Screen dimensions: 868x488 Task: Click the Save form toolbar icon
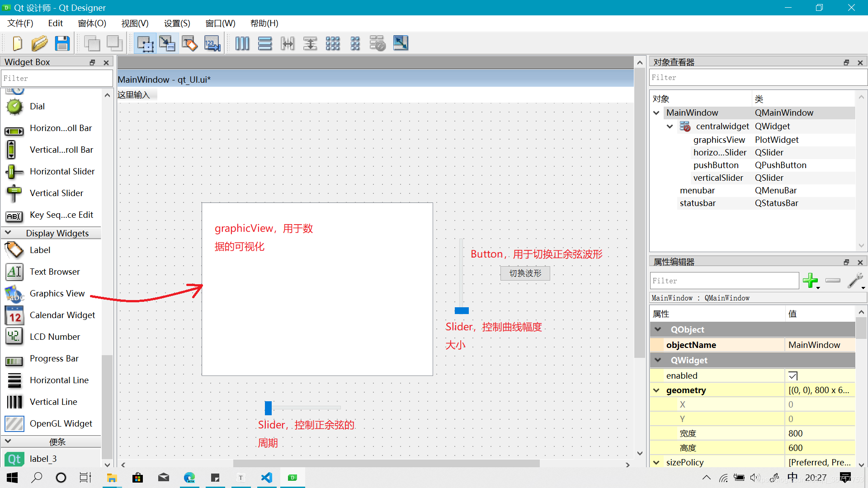coord(62,43)
